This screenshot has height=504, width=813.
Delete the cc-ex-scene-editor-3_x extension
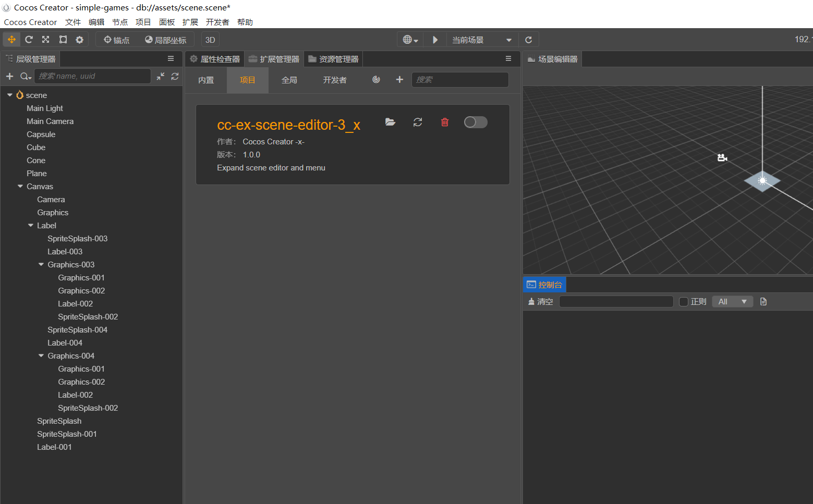pos(445,122)
